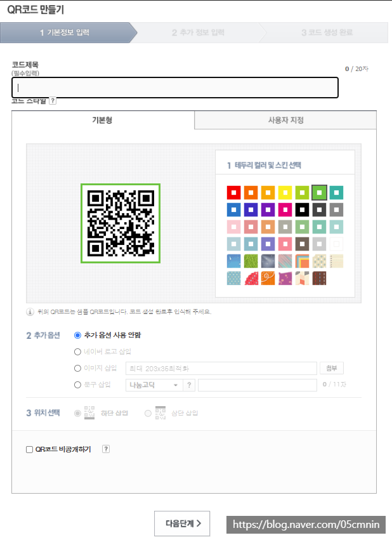The image size is (392, 540).
Task: Select the lined notebook paper skin
Action: click(337, 261)
